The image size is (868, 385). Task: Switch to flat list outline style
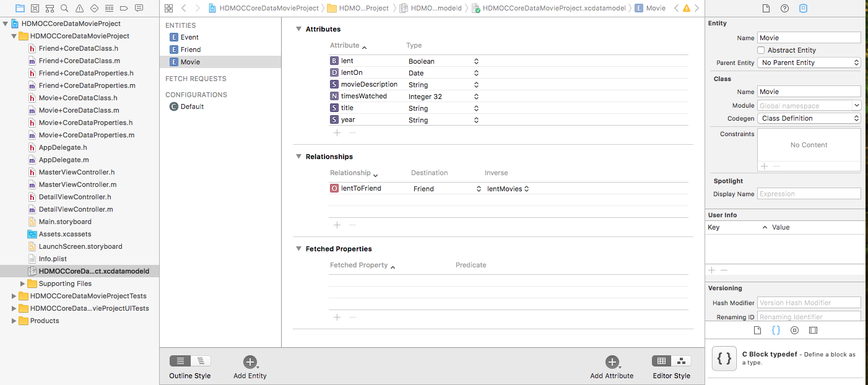[180, 361]
